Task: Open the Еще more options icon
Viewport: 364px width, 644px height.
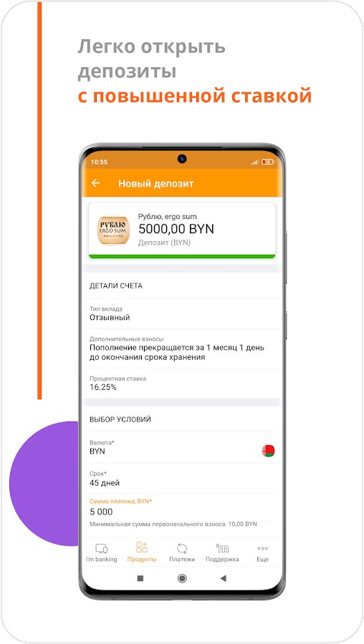Action: tap(262, 548)
